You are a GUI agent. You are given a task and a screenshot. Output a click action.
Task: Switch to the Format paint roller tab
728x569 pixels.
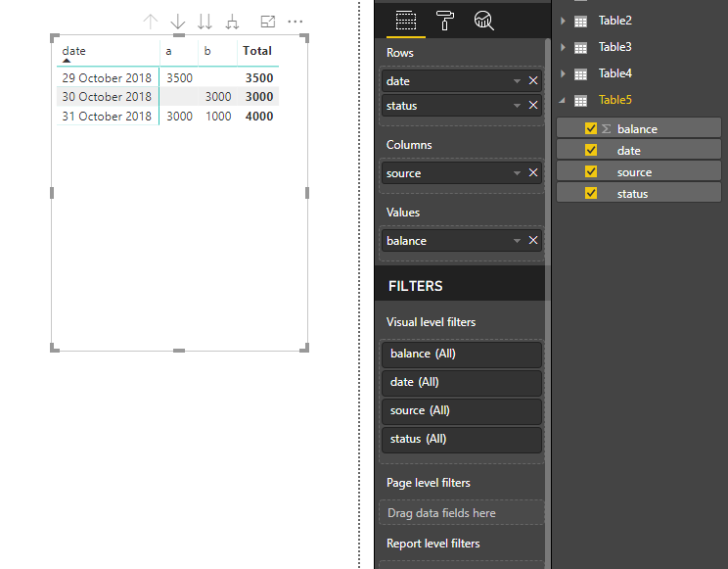pyautogui.click(x=445, y=21)
